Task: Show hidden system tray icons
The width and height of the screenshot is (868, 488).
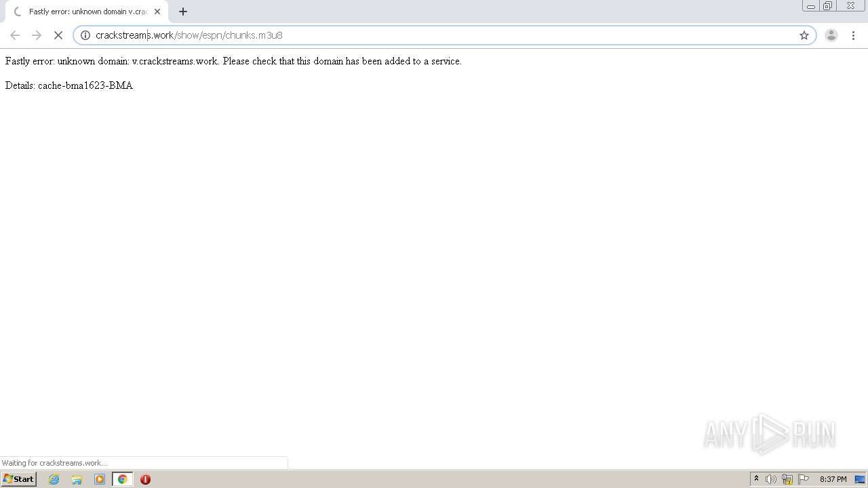Action: click(756, 479)
